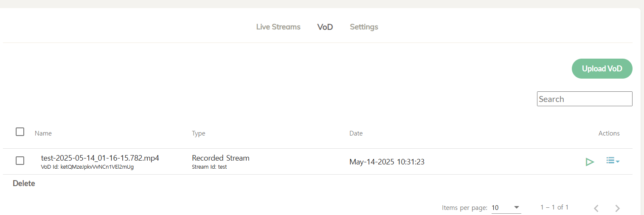
Task: Click the arrow beside items per page value
Action: [517, 207]
